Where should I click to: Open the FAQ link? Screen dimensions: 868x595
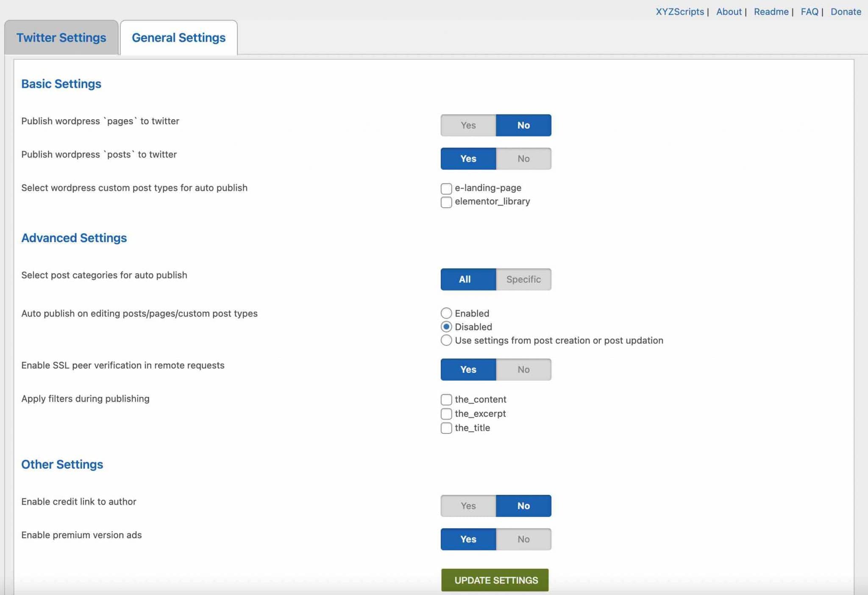(x=809, y=11)
